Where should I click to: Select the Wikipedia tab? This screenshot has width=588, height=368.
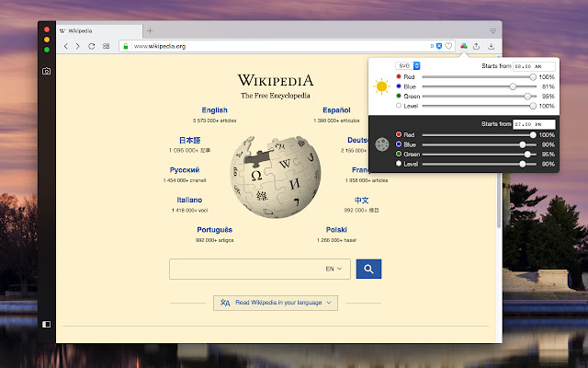click(x=99, y=30)
